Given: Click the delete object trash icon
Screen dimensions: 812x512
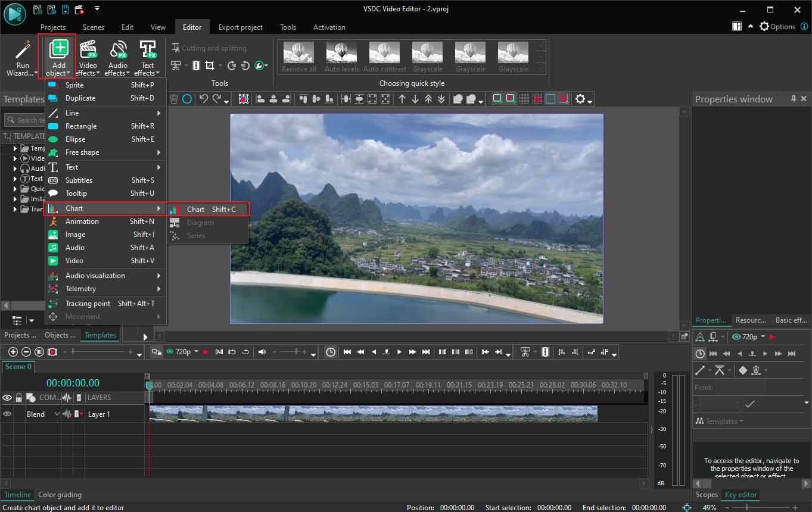Looking at the screenshot, I should tap(173, 99).
